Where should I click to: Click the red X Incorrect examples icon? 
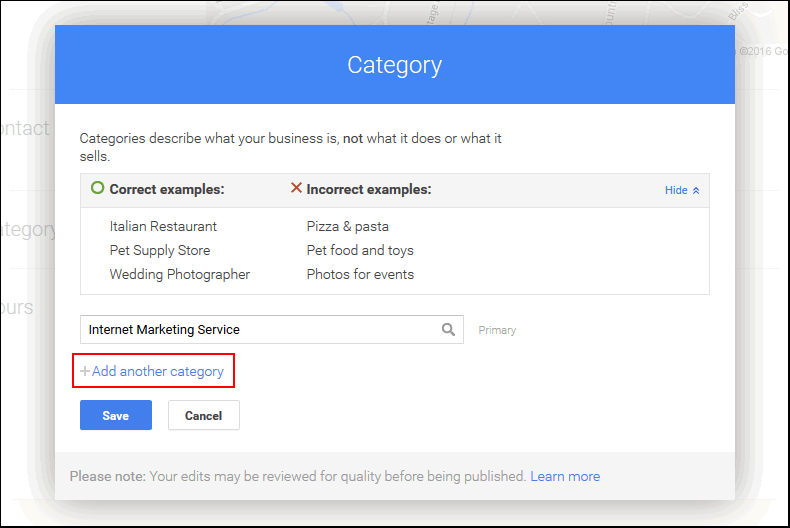pyautogui.click(x=296, y=188)
